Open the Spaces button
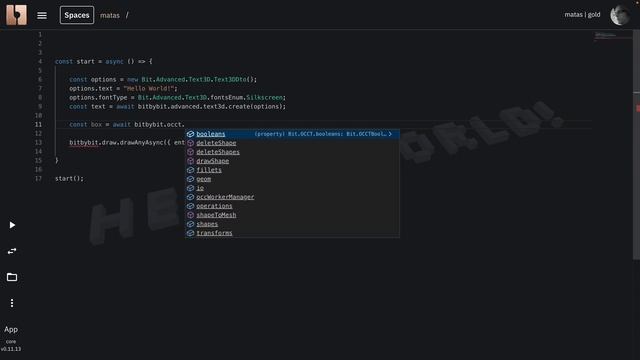The image size is (640, 360). [77, 15]
